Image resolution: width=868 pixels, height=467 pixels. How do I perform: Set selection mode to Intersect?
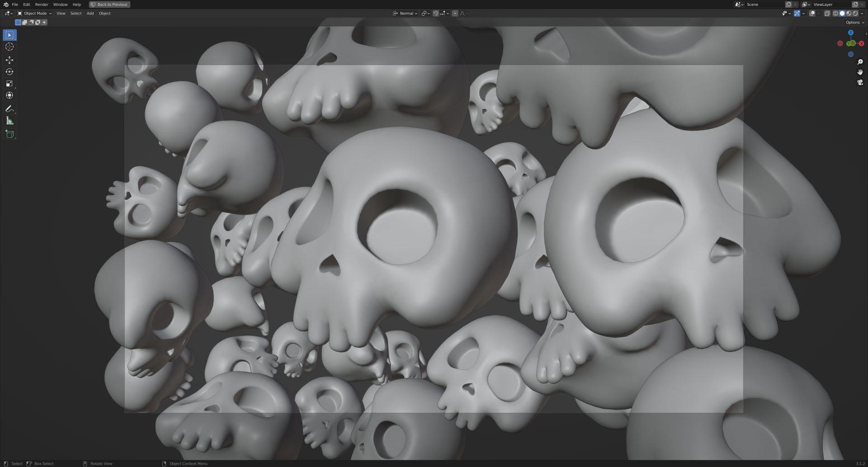click(x=44, y=22)
